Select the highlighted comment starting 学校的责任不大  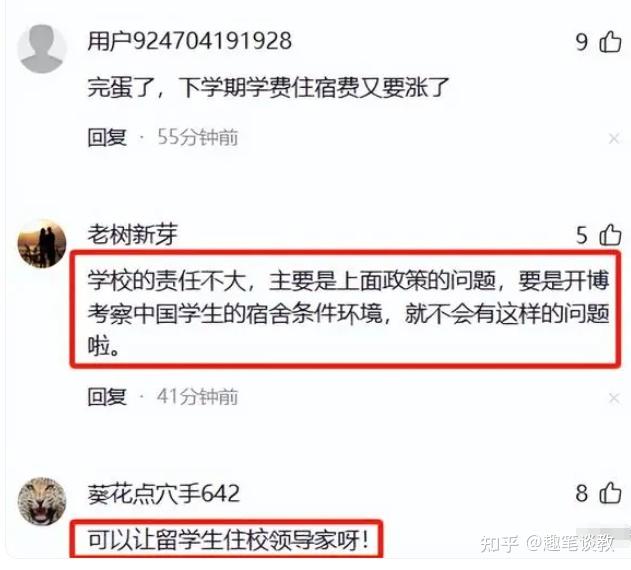point(348,312)
